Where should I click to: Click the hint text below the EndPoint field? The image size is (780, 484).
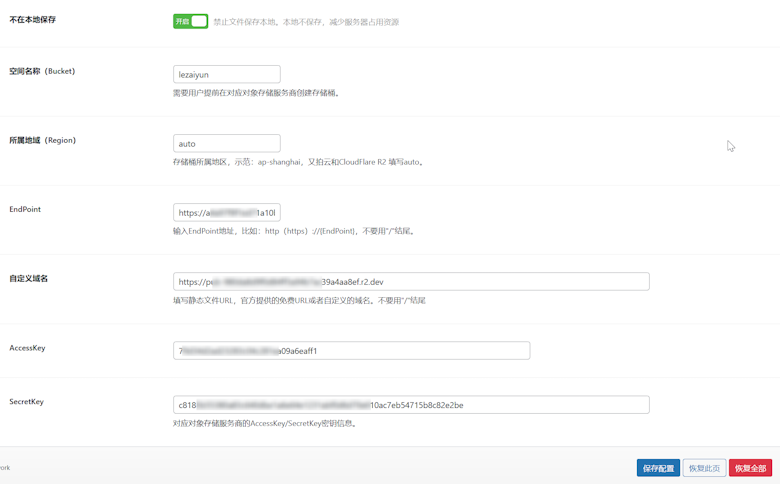pos(294,231)
